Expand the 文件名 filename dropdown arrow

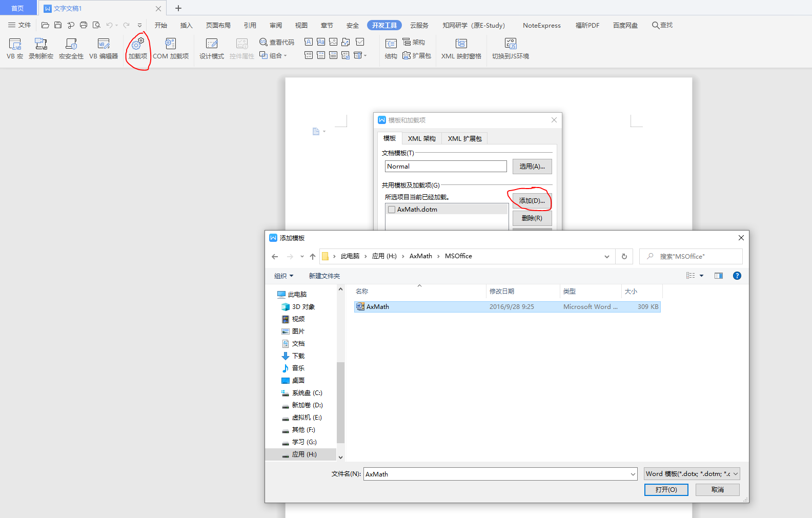click(633, 474)
